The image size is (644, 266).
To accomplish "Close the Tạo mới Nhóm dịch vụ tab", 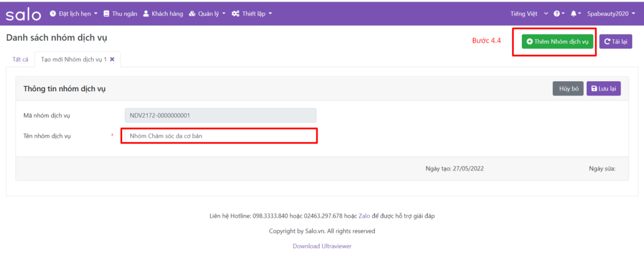I will 112,59.
